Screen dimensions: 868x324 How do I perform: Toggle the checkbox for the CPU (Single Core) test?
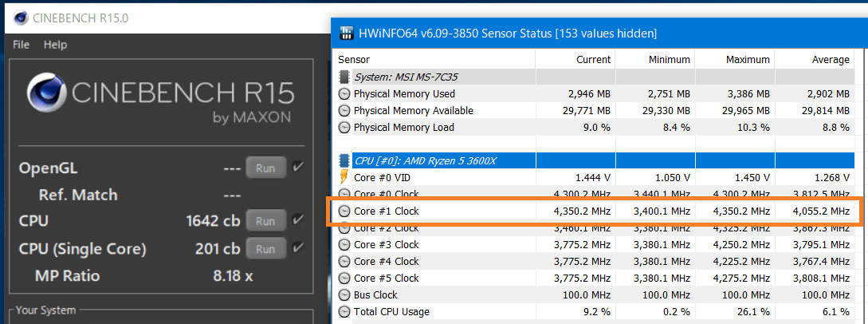click(x=297, y=248)
